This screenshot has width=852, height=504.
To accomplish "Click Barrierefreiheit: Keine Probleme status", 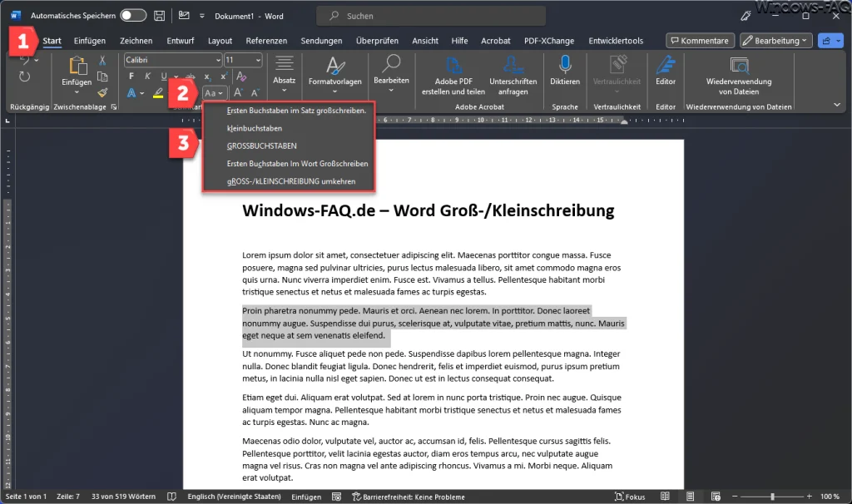I will point(408,497).
